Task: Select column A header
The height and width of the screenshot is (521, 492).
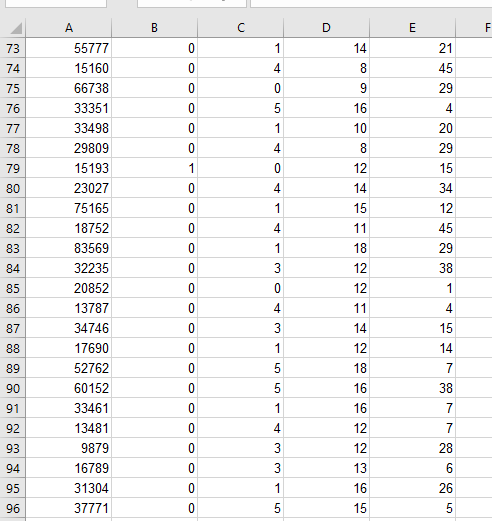Action: click(69, 28)
